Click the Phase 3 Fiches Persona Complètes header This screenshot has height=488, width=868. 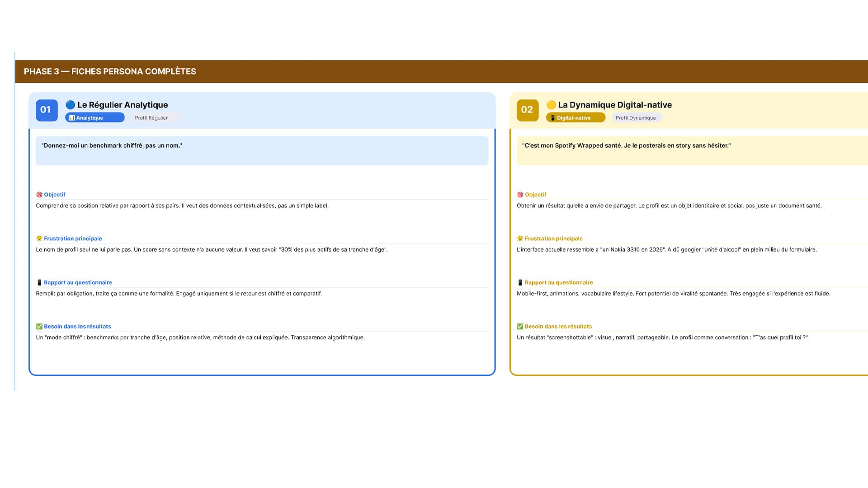click(110, 71)
